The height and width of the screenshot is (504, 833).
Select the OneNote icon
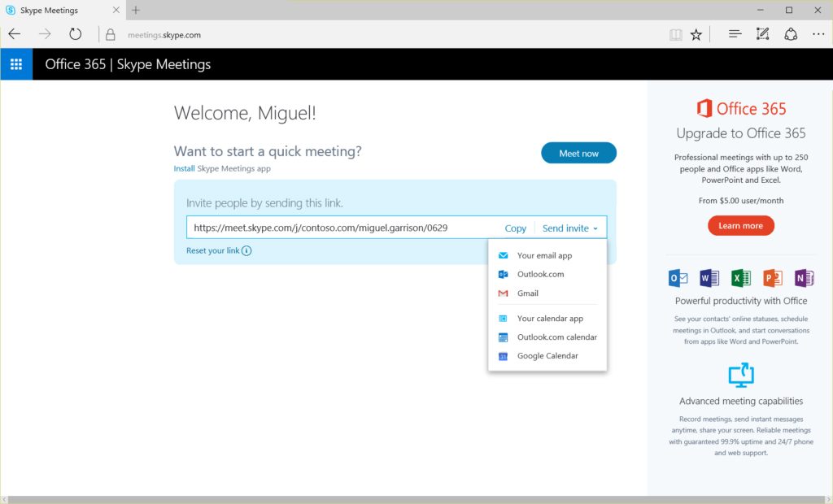coord(804,277)
